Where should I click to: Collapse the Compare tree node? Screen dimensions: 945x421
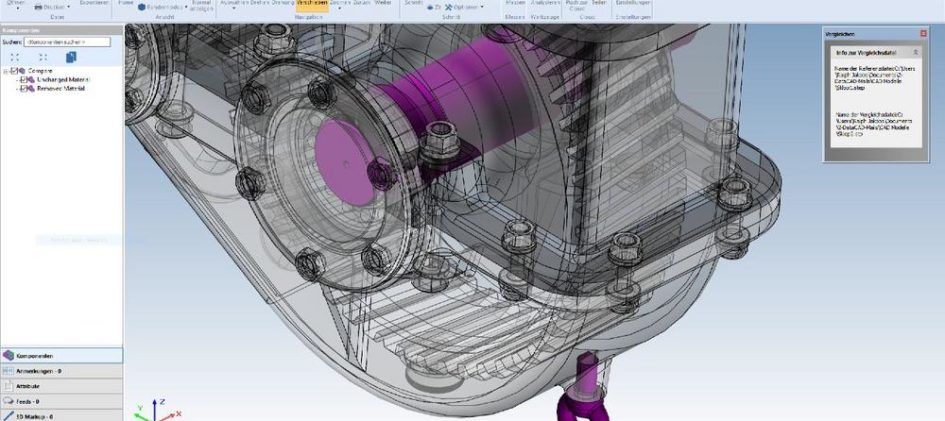point(6,71)
